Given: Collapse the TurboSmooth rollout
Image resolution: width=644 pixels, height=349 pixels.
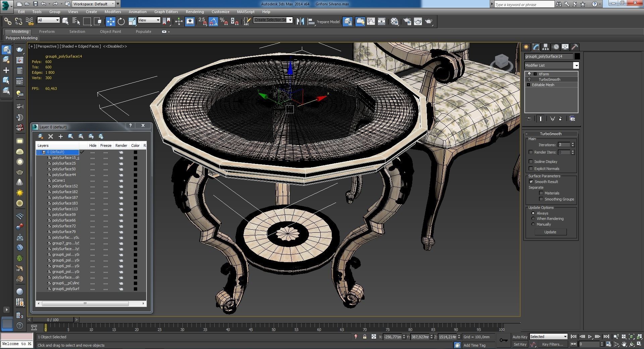Looking at the screenshot, I should pos(527,134).
